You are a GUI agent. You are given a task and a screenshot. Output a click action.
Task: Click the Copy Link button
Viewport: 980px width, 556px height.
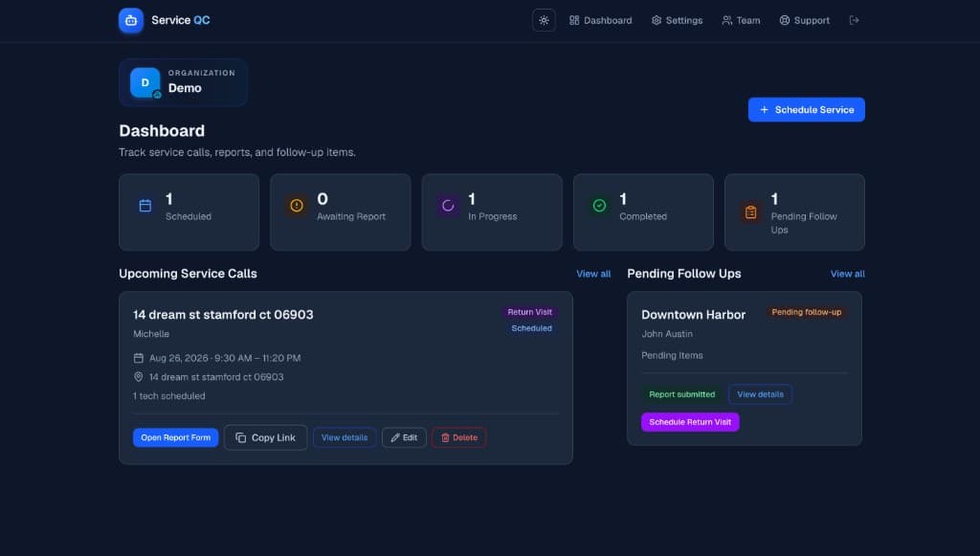pos(266,437)
